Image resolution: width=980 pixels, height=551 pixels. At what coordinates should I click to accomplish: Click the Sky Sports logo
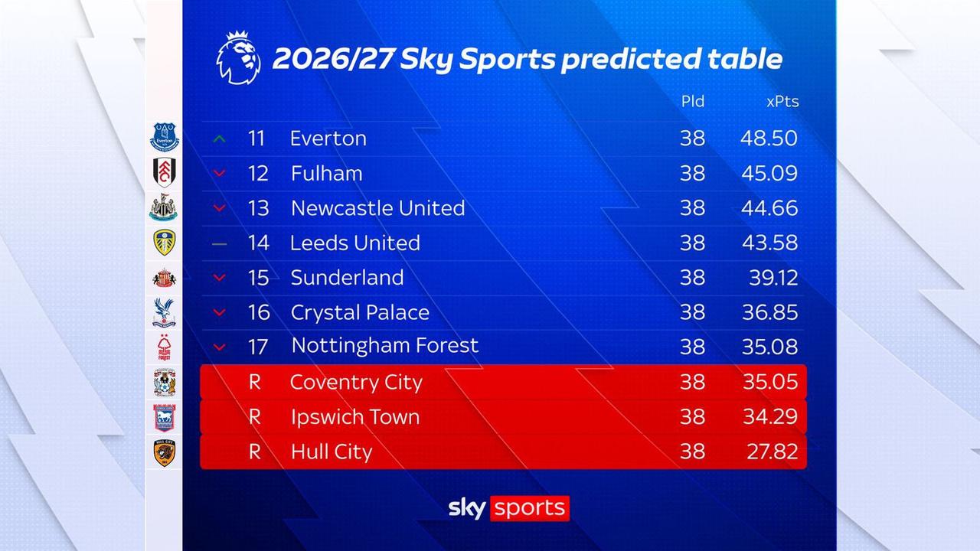click(x=508, y=507)
